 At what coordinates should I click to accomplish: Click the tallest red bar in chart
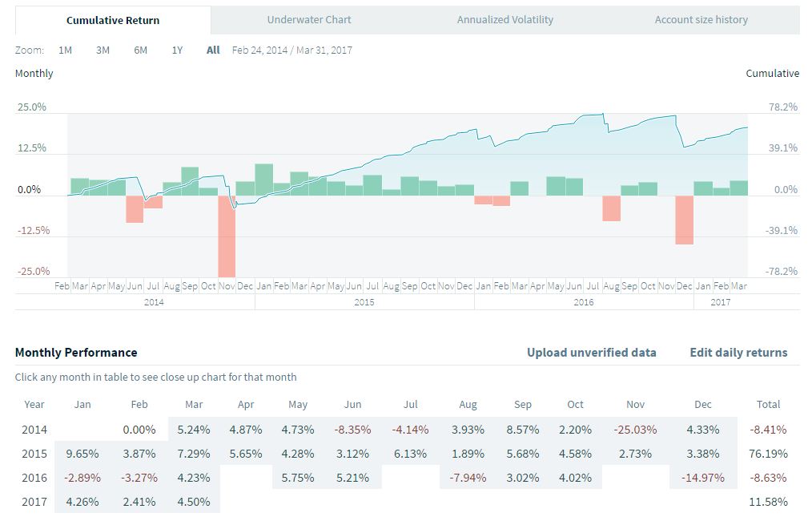tap(227, 236)
